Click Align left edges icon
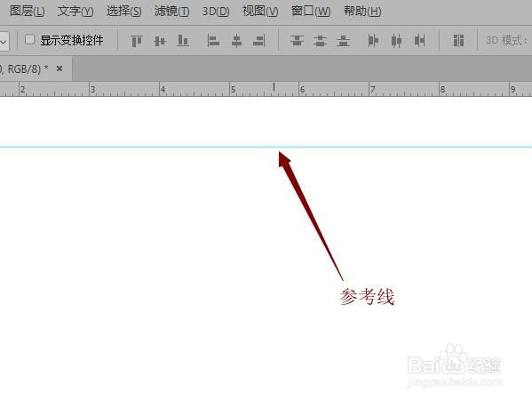The image size is (532, 401). 213,41
